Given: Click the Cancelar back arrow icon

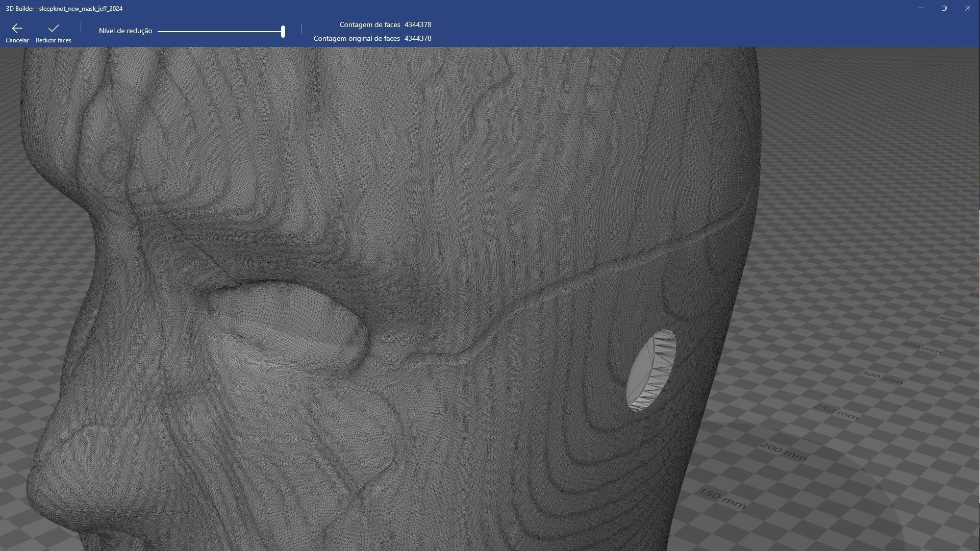Looking at the screenshot, I should click(17, 28).
